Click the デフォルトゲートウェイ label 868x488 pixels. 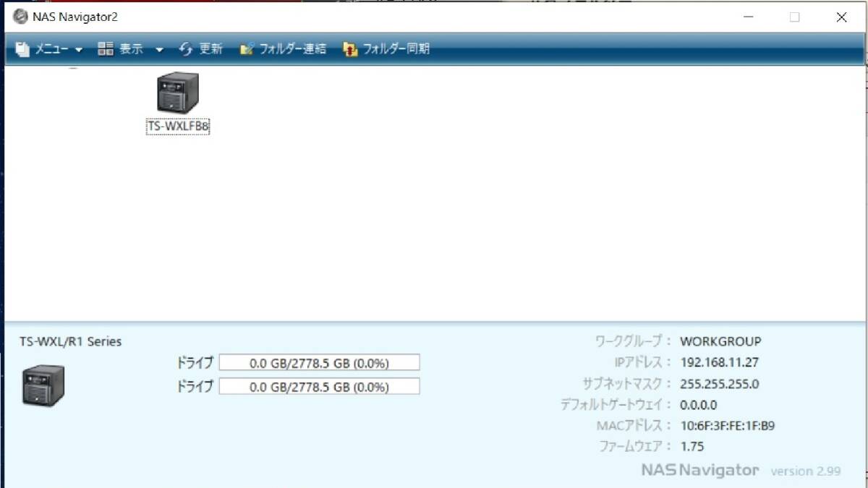pyautogui.click(x=616, y=405)
